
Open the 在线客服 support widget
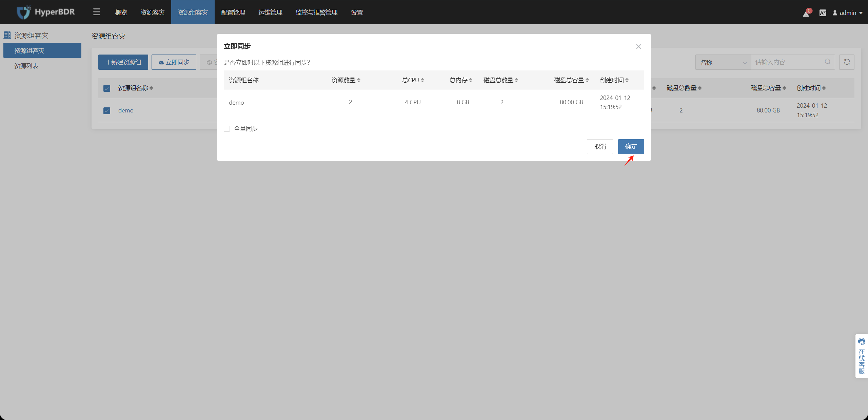[x=862, y=356]
